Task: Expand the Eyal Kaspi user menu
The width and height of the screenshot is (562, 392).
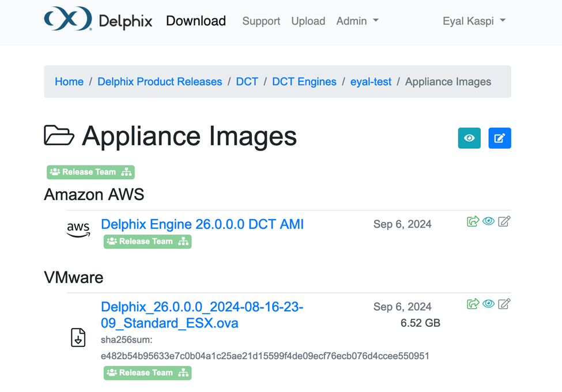Action: point(474,21)
